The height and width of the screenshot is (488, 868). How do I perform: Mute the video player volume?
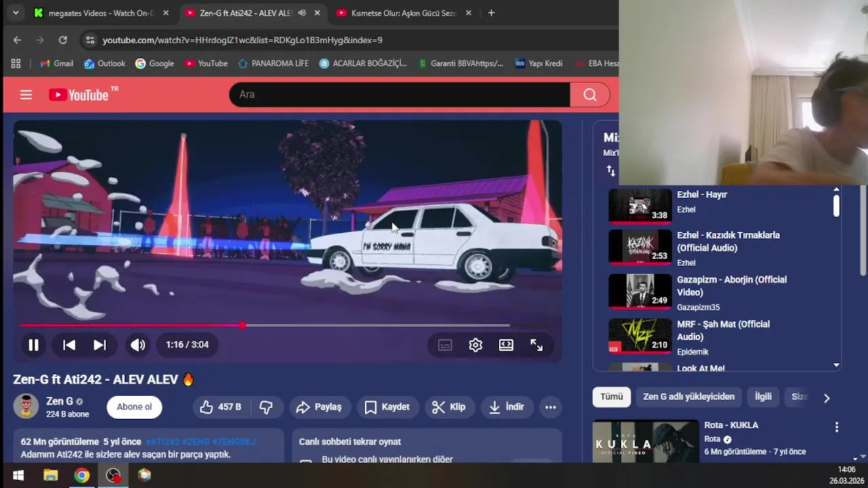[x=138, y=345]
